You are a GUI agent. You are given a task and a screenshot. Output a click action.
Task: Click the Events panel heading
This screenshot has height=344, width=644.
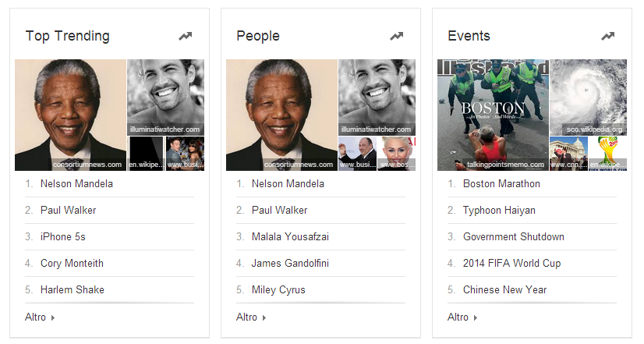click(x=469, y=36)
